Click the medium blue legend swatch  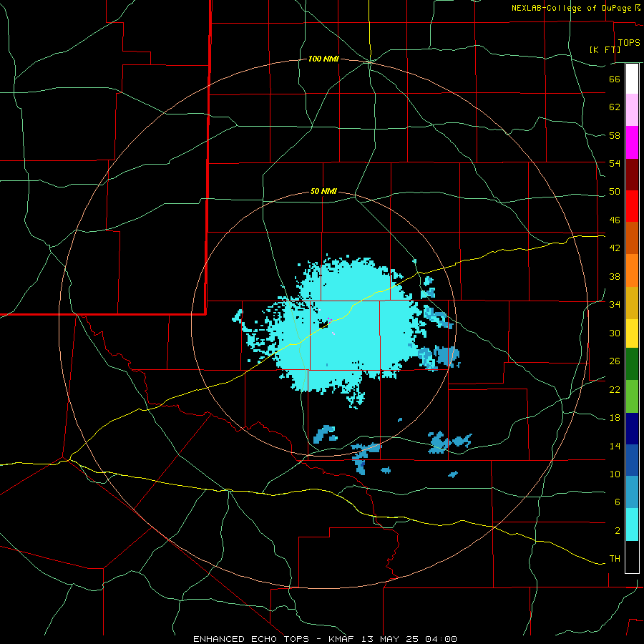point(632,460)
